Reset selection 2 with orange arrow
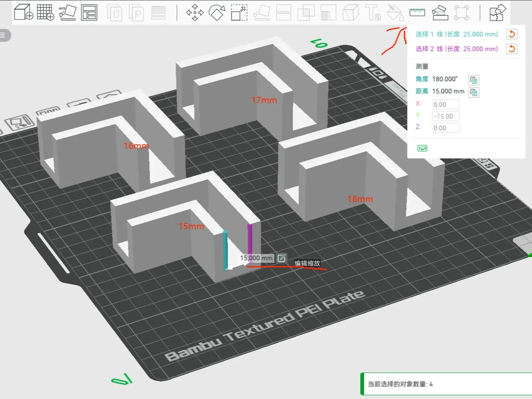532x399 pixels. pos(511,49)
